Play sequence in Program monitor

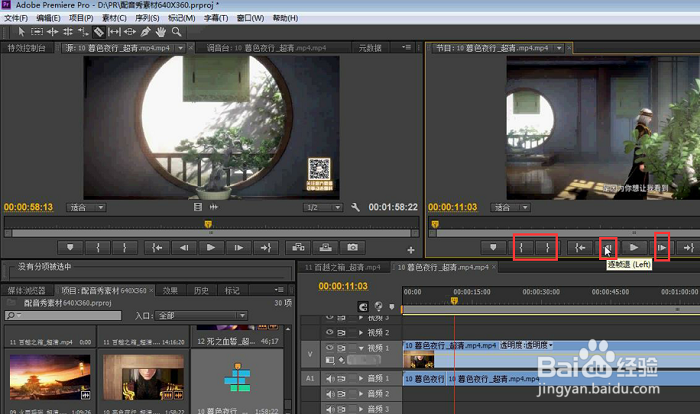[634, 247]
